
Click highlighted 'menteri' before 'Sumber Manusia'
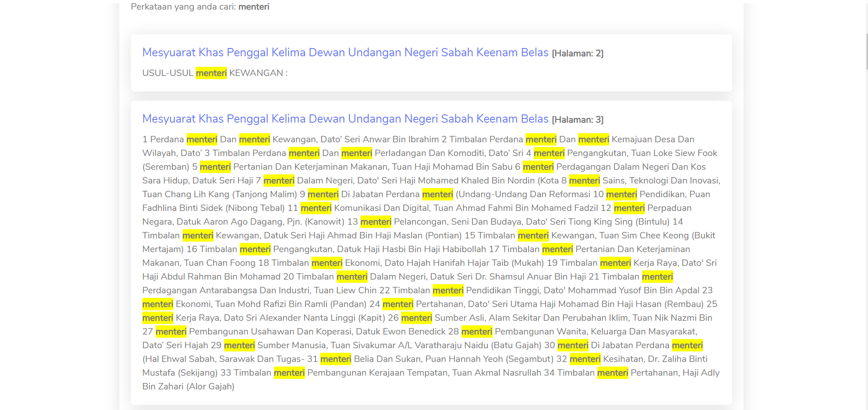tap(239, 345)
